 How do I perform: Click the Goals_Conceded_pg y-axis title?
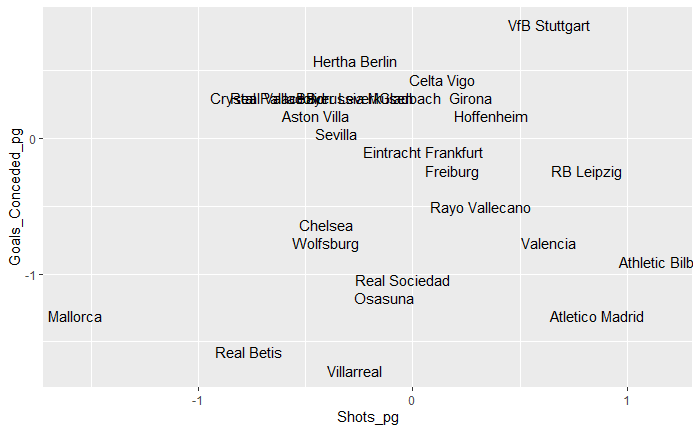15,201
